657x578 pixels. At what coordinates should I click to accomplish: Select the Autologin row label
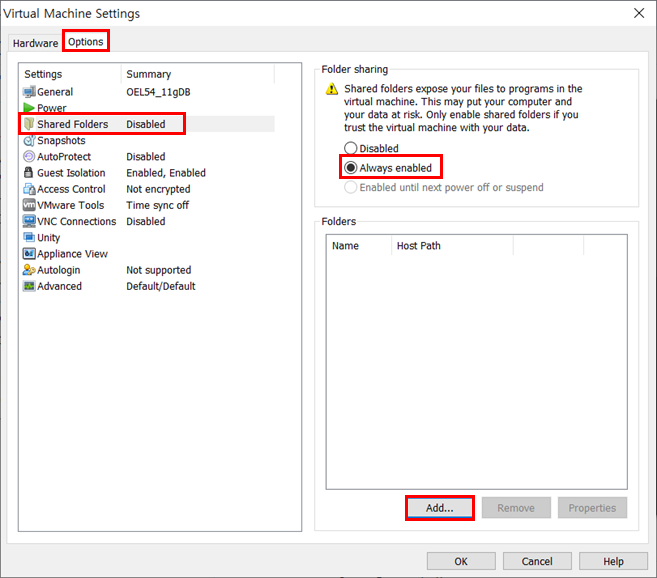point(59,270)
